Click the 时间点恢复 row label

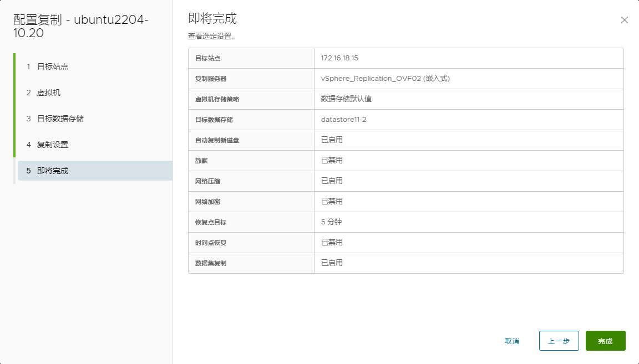coord(211,243)
